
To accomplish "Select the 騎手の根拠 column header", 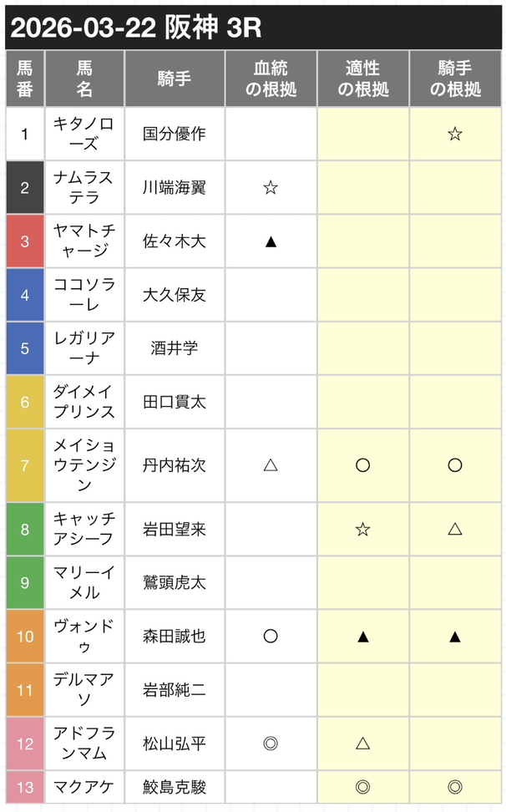I will pyautogui.click(x=454, y=79).
